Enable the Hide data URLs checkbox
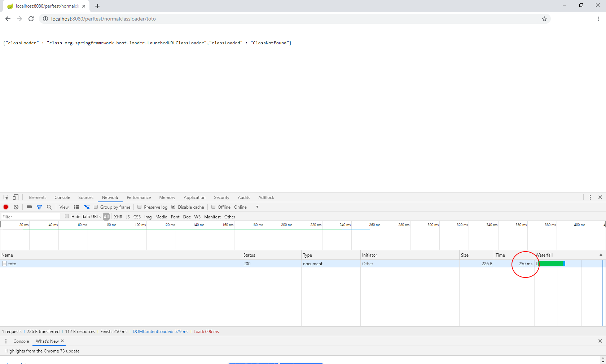Image resolution: width=606 pixels, height=364 pixels. [x=67, y=216]
